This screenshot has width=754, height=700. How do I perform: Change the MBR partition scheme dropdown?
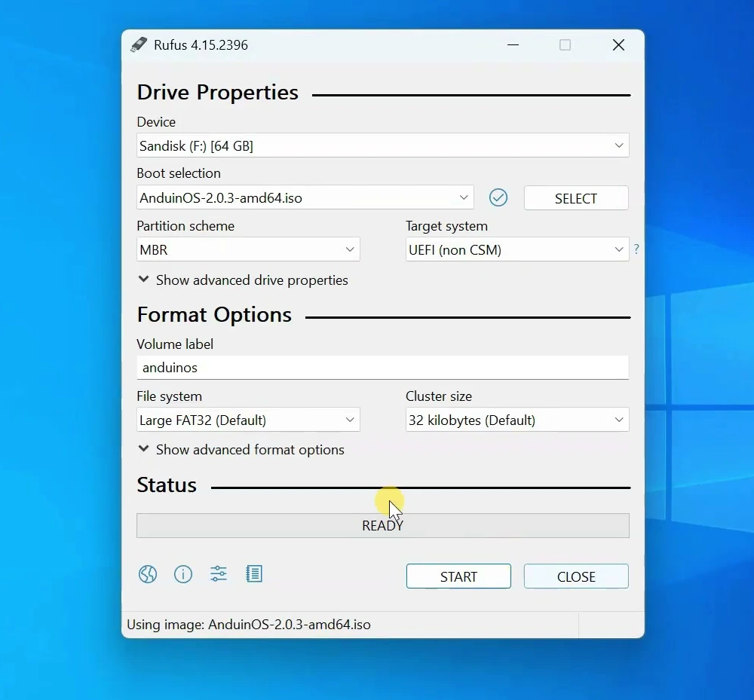pos(248,249)
